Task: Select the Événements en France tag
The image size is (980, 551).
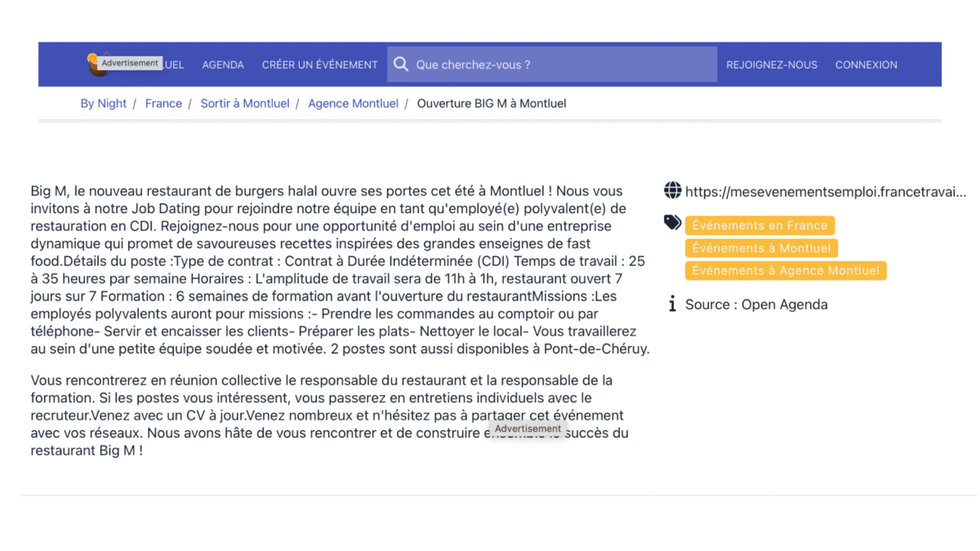Action: [x=759, y=225]
